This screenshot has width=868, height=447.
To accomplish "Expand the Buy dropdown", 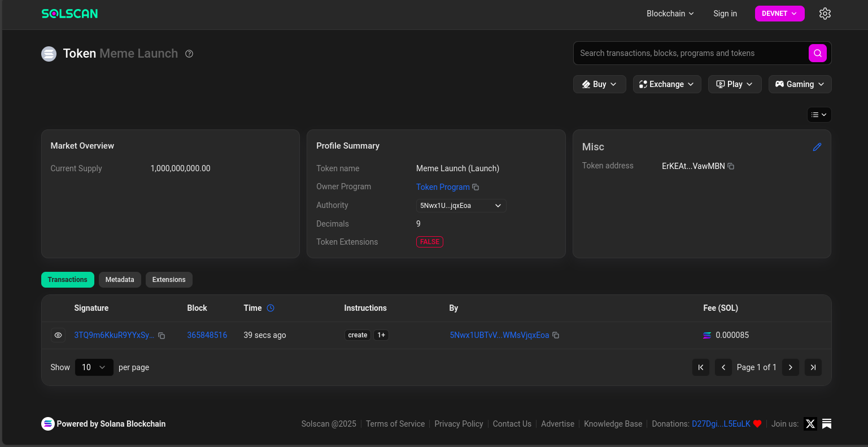I will (x=599, y=84).
